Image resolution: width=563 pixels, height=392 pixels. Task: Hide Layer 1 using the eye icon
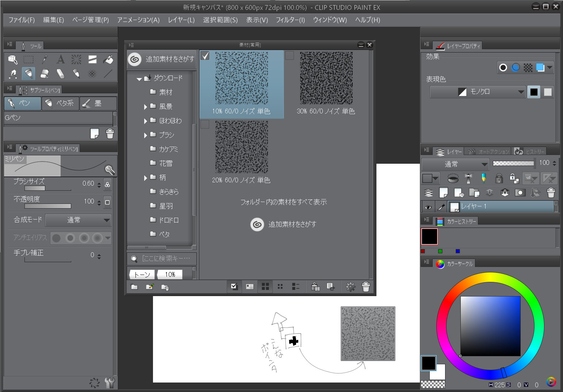click(428, 207)
